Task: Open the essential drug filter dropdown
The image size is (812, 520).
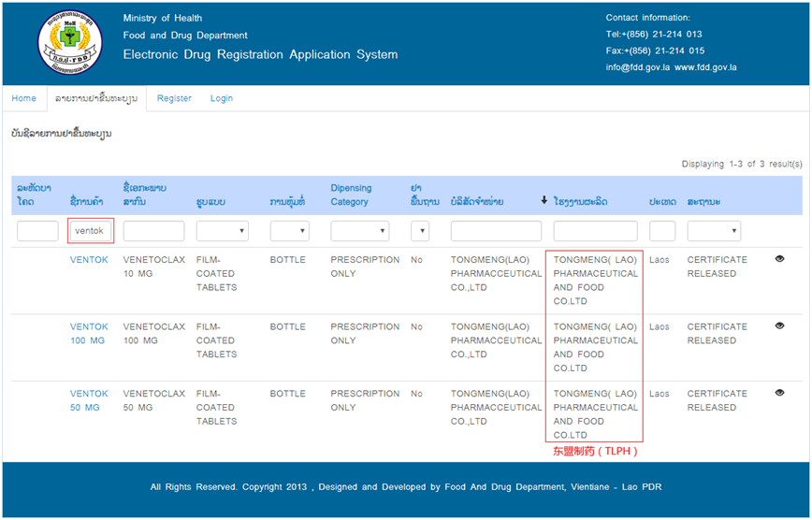Action: (420, 231)
